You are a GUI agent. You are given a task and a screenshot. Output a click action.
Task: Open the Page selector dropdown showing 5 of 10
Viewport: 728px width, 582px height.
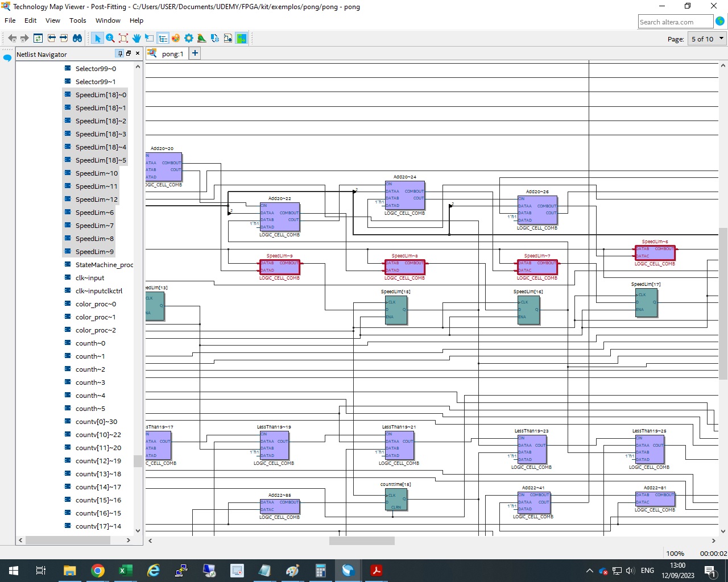coord(706,39)
